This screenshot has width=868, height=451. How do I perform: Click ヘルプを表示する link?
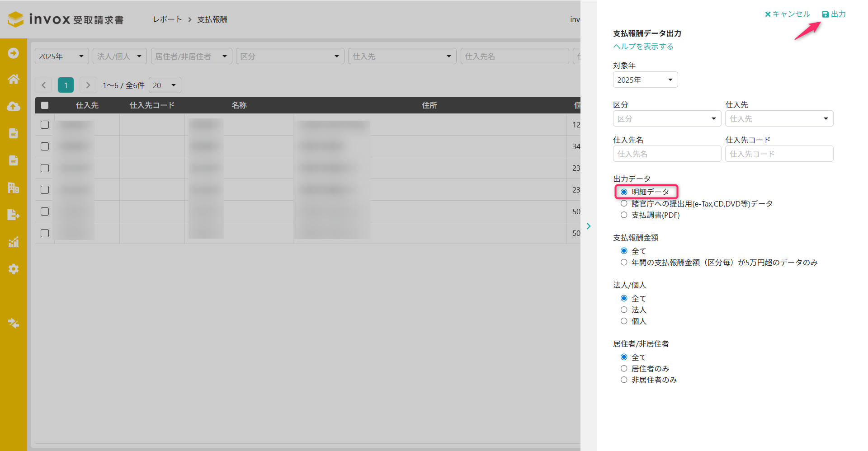pos(643,47)
